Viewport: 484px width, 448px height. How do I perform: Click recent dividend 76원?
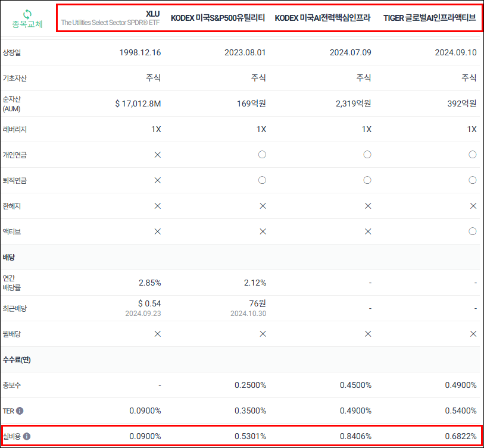[257, 304]
